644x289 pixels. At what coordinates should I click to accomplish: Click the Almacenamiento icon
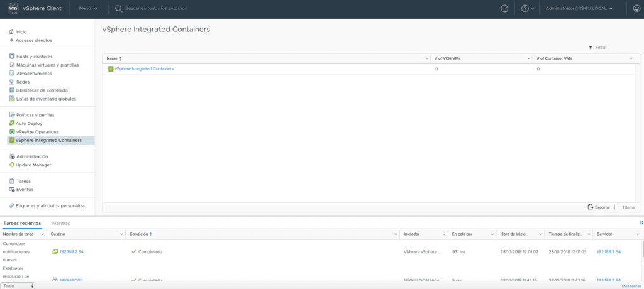pos(12,74)
